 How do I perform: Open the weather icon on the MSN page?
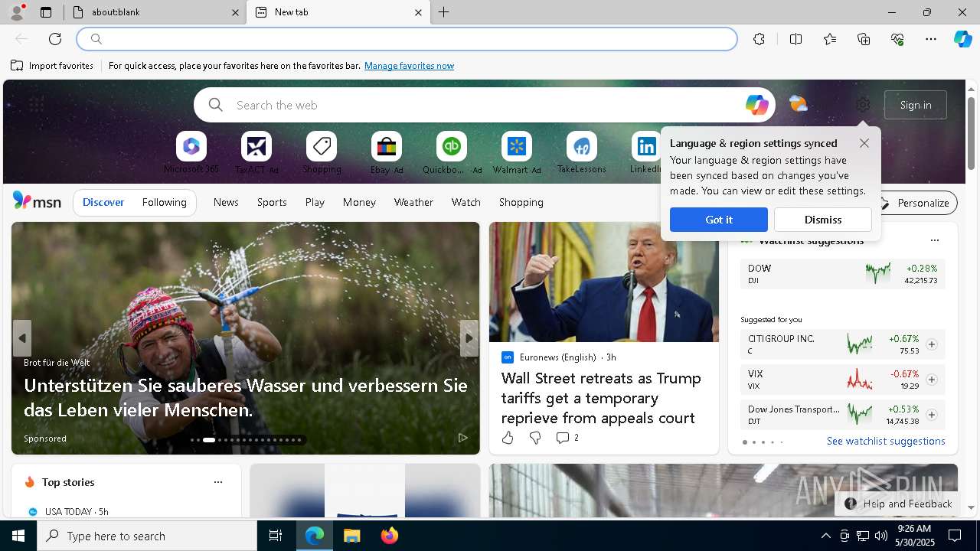click(x=798, y=104)
